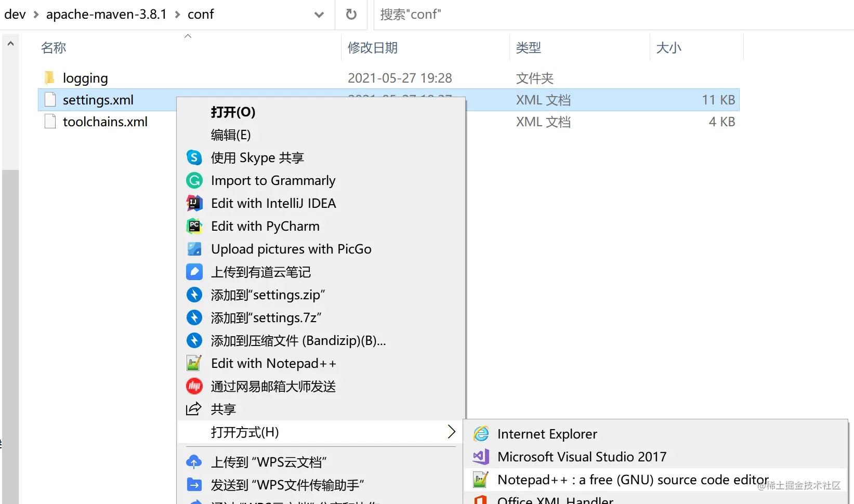Open the address bar history dropdown

[x=319, y=15]
